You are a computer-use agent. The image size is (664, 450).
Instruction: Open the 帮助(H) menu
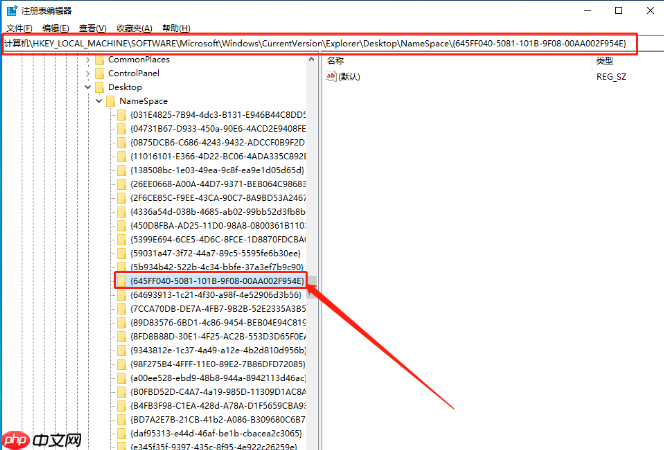tap(176, 28)
